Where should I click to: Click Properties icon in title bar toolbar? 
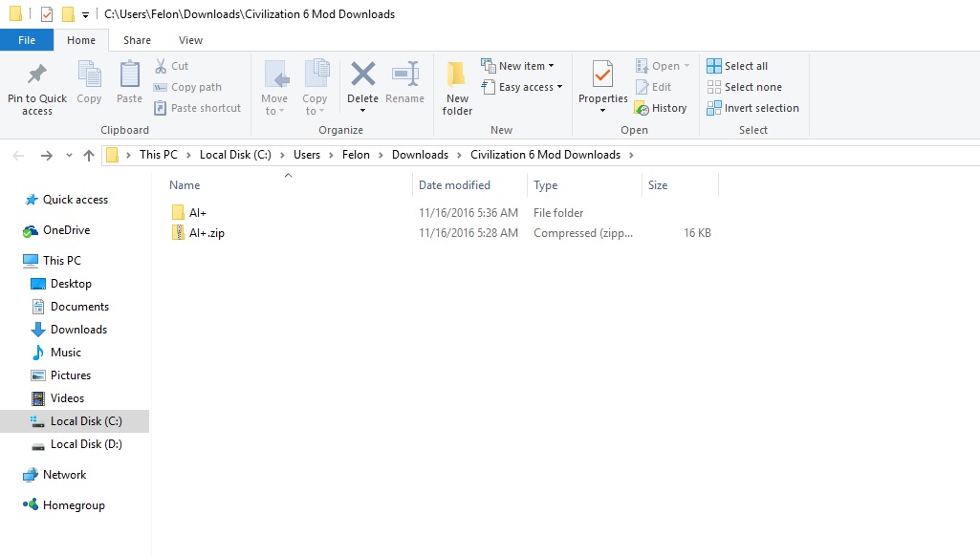(46, 13)
